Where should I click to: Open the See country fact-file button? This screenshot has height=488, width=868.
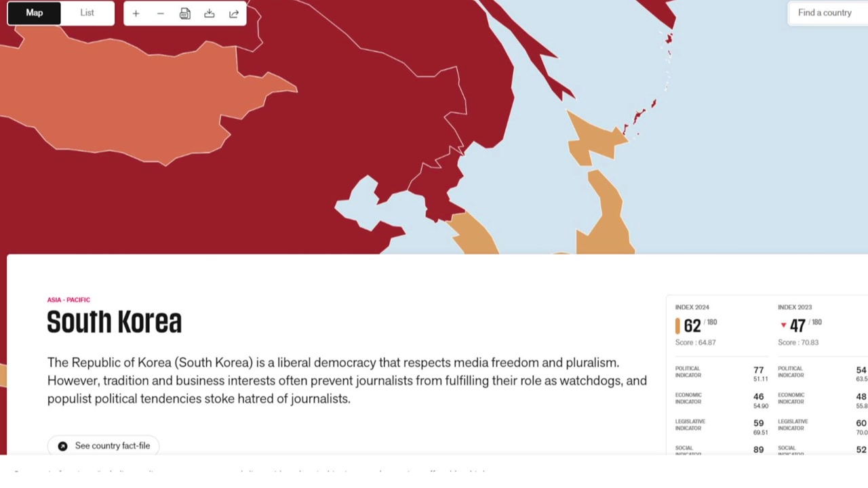pyautogui.click(x=103, y=445)
